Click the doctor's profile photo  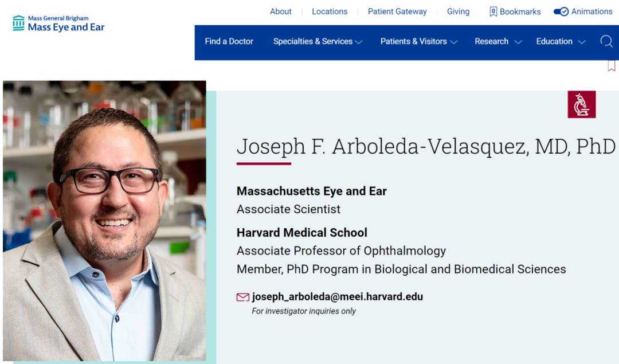pyautogui.click(x=104, y=221)
